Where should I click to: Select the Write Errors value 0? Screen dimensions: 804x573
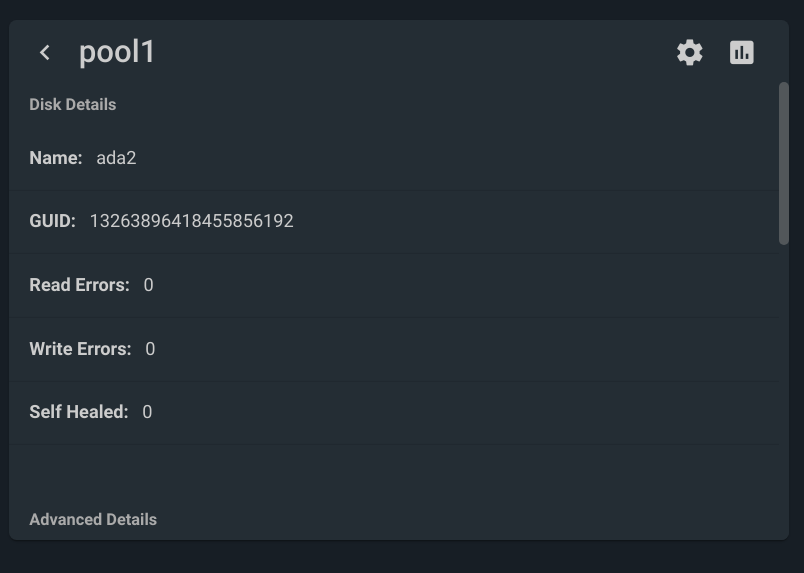click(150, 349)
